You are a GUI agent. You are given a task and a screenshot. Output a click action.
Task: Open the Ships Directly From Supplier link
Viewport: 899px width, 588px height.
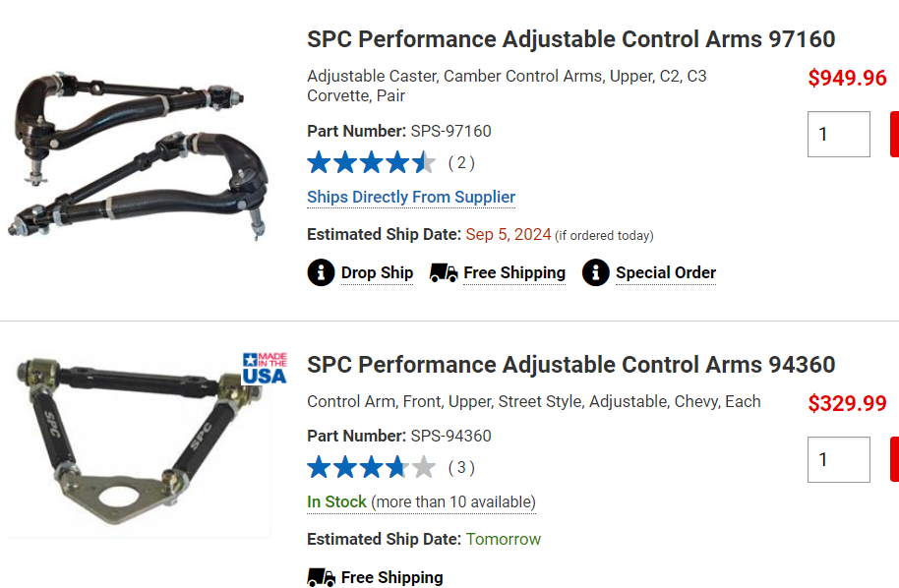click(411, 197)
